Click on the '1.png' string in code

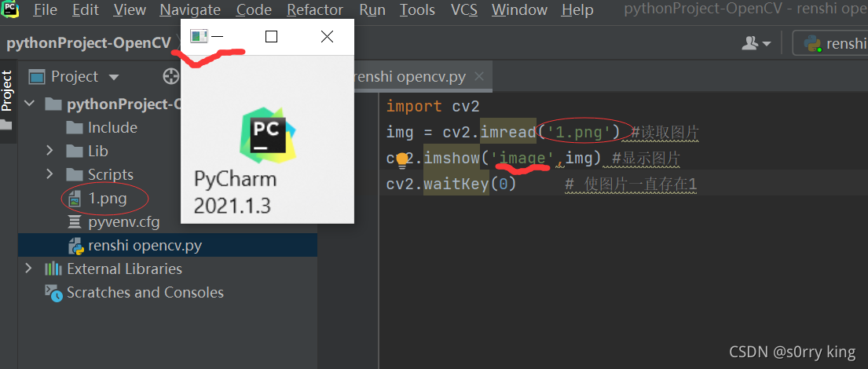pyautogui.click(x=578, y=132)
